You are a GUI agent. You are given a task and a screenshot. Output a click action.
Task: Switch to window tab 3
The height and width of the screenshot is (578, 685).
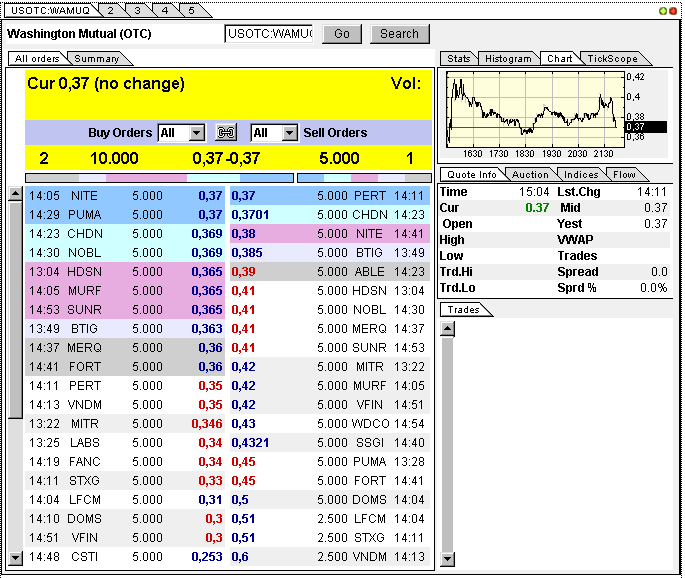click(x=138, y=10)
